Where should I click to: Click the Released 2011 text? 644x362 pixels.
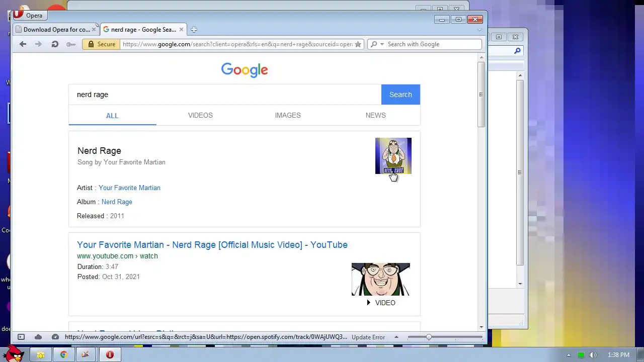pyautogui.click(x=101, y=216)
